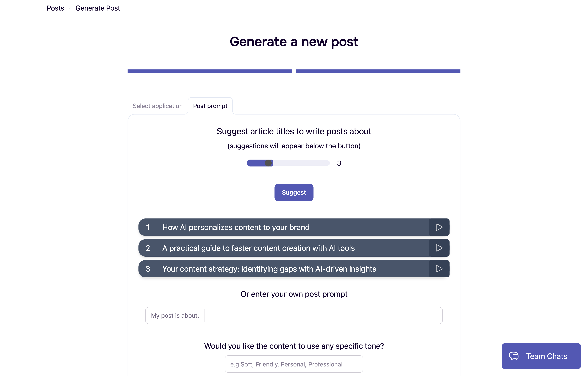Focus the My post is about field
588x376 pixels.
pos(293,315)
